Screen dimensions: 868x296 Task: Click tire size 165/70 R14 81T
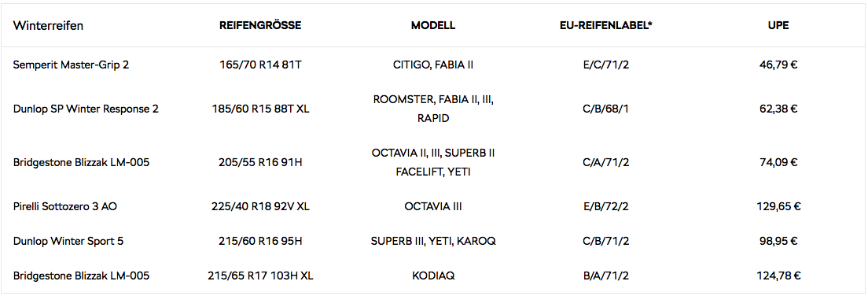point(260,65)
